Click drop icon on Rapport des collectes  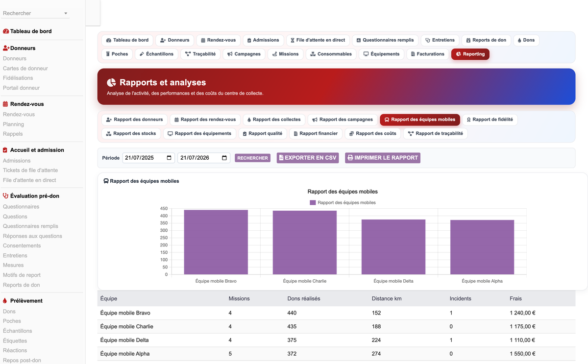coord(249,119)
